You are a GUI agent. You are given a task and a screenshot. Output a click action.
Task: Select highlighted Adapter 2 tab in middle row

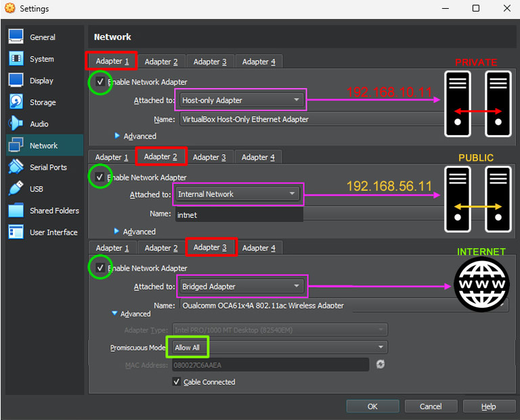click(x=160, y=156)
